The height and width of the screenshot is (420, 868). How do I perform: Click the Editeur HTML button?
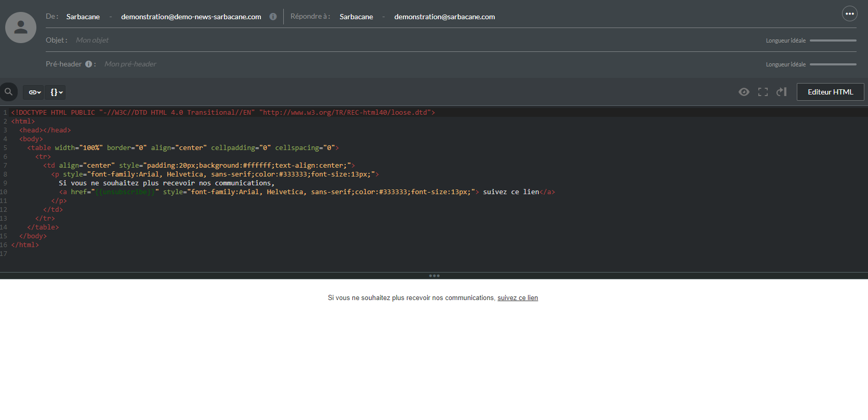click(830, 92)
